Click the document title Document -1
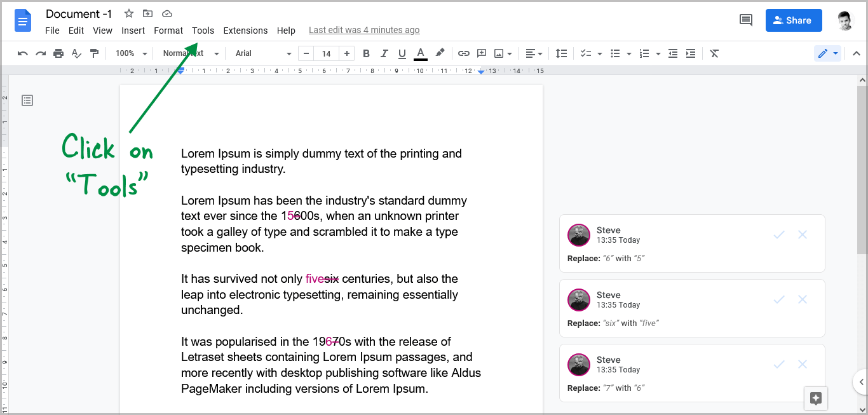Viewport: 868px width, 415px height. (79, 13)
